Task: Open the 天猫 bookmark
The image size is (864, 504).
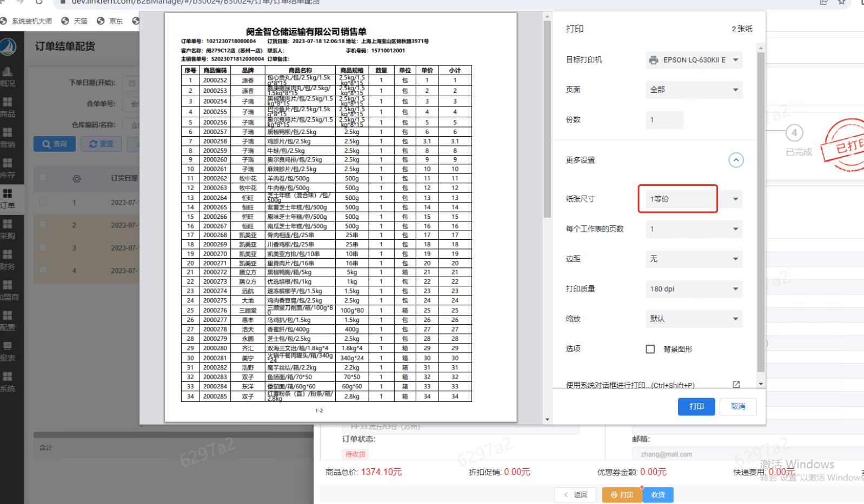Action: coord(75,21)
